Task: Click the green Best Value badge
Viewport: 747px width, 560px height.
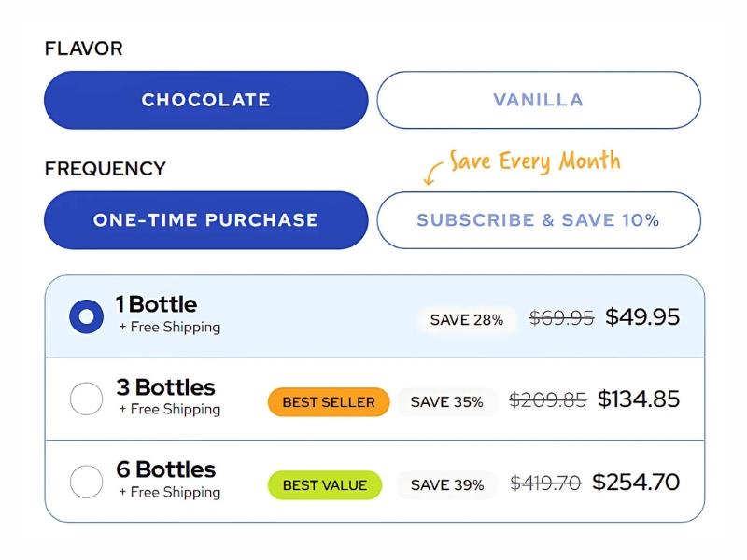Action: coord(325,485)
